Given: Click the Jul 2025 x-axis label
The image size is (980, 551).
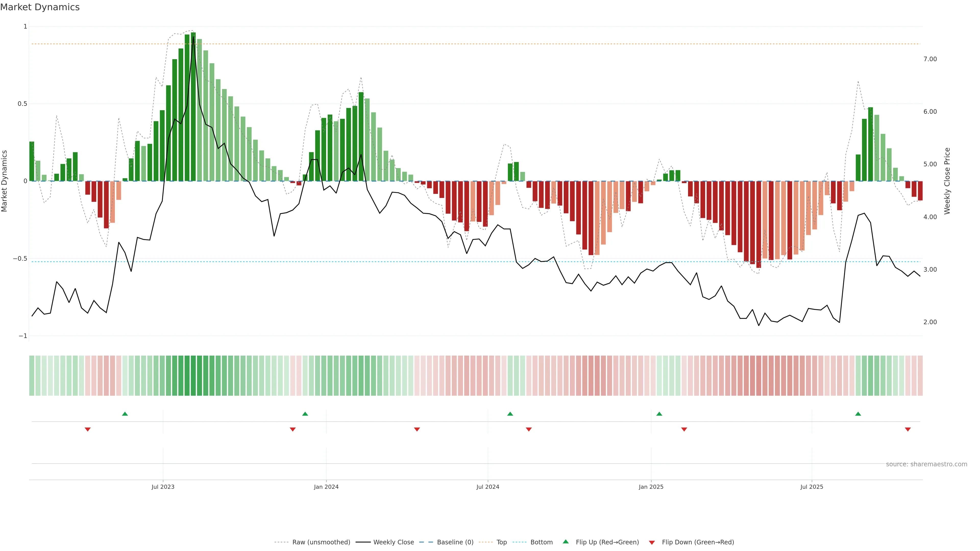Looking at the screenshot, I should click(x=812, y=487).
